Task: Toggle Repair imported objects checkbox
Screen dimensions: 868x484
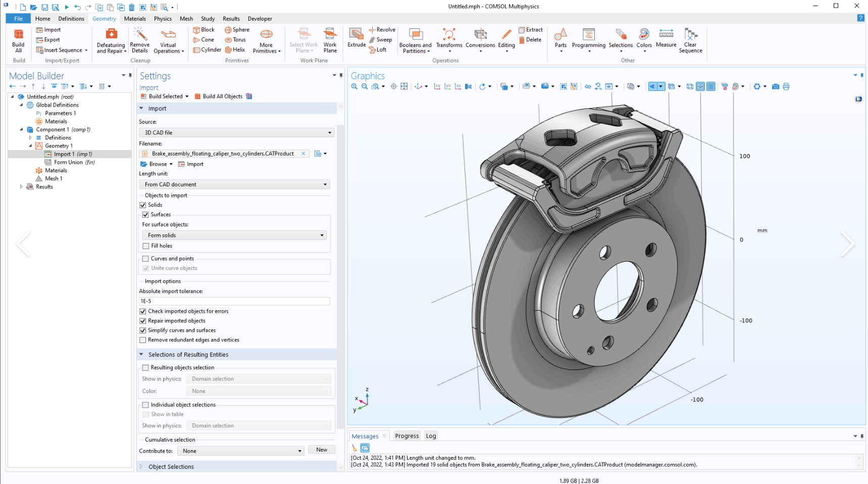Action: pyautogui.click(x=143, y=321)
